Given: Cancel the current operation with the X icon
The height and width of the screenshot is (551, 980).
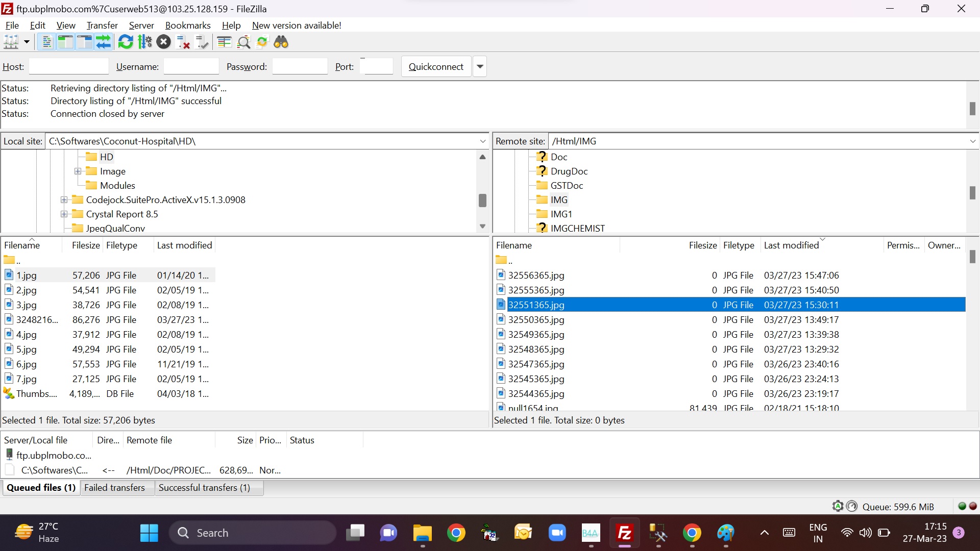Looking at the screenshot, I should click(164, 42).
